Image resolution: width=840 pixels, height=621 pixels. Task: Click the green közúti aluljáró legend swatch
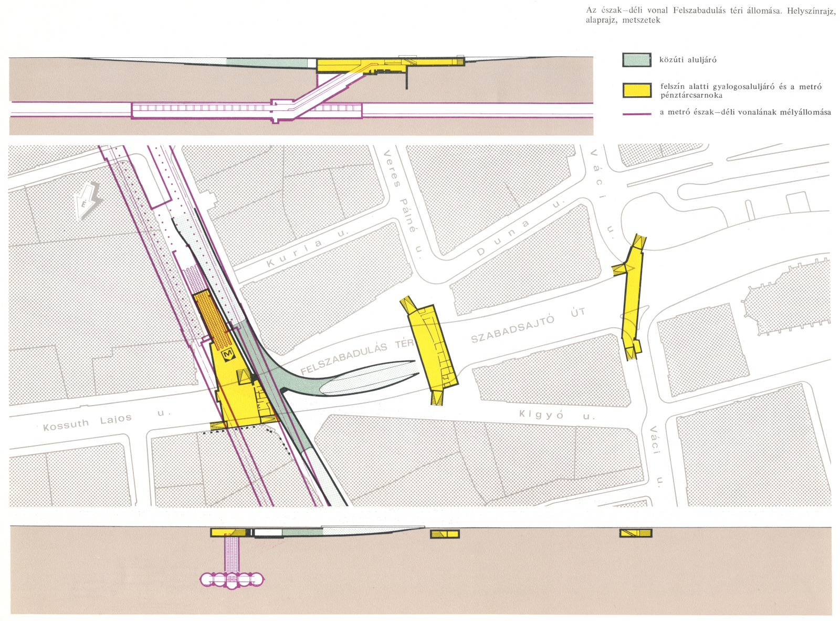point(636,60)
